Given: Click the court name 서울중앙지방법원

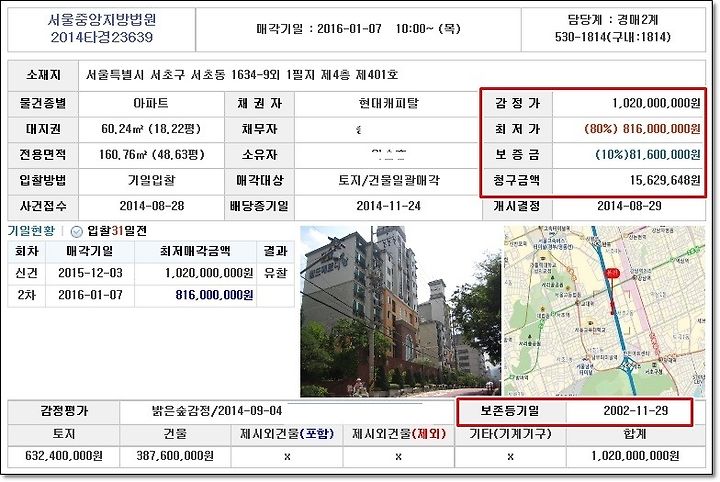Looking at the screenshot, I should (102, 20).
